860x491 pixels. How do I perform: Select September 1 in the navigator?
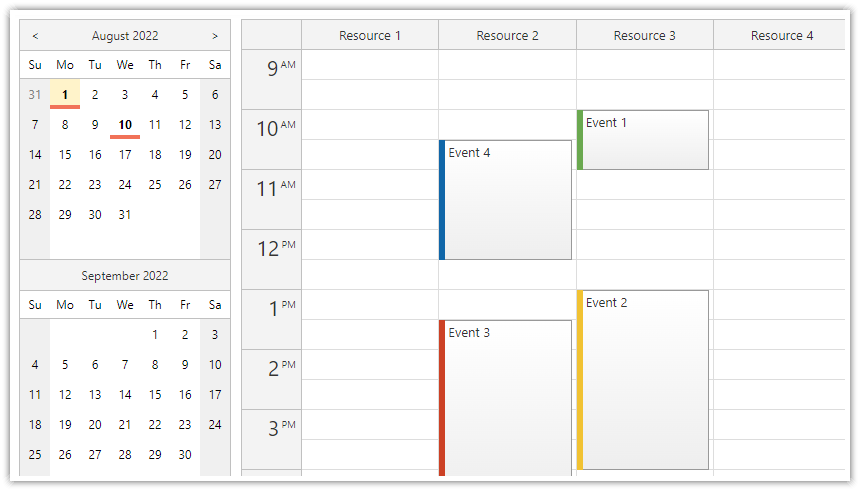pos(155,335)
